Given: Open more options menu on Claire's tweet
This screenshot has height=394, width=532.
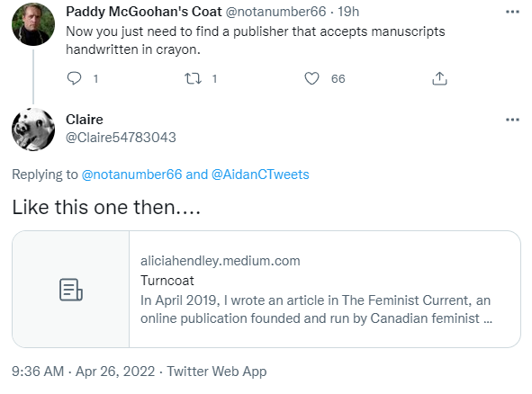Looking at the screenshot, I should coord(512,120).
